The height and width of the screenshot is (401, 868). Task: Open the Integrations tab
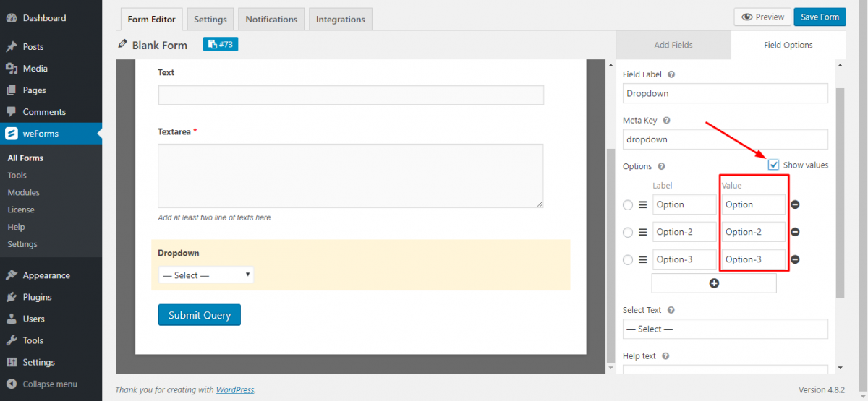[341, 20]
